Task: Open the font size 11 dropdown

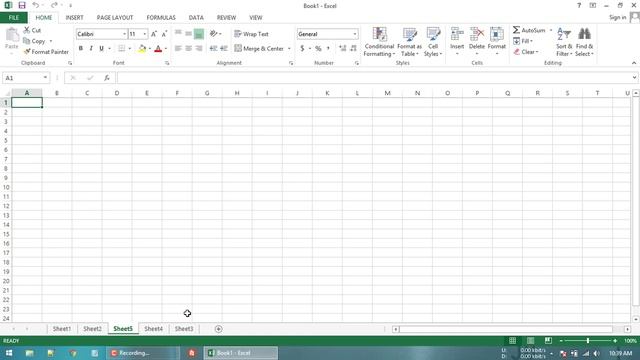Action: [x=144, y=34]
